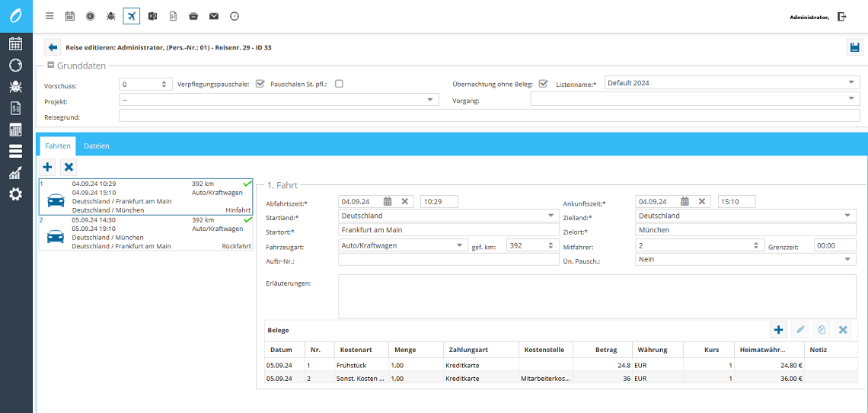
Task: Toggle the Verpflegungspauschale checkbox
Action: click(x=260, y=84)
